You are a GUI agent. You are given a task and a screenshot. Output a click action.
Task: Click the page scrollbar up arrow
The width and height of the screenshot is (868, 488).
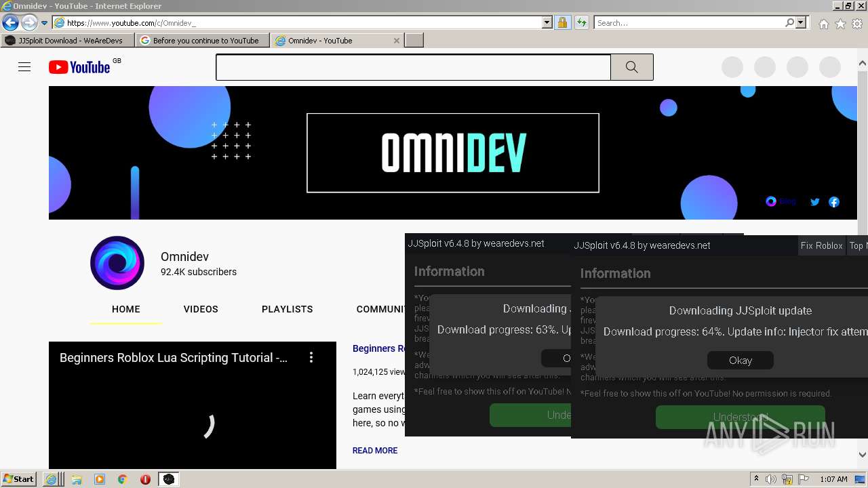(x=863, y=64)
